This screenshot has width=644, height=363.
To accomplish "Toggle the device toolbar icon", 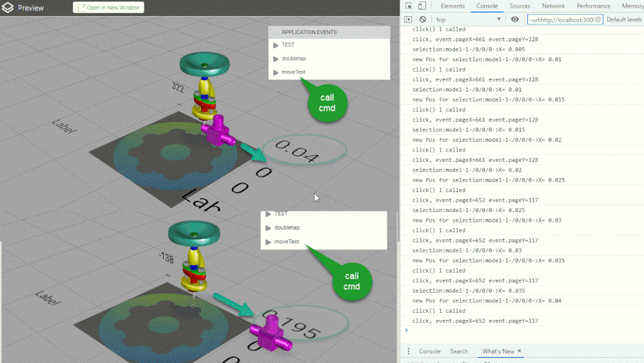I will click(x=422, y=6).
